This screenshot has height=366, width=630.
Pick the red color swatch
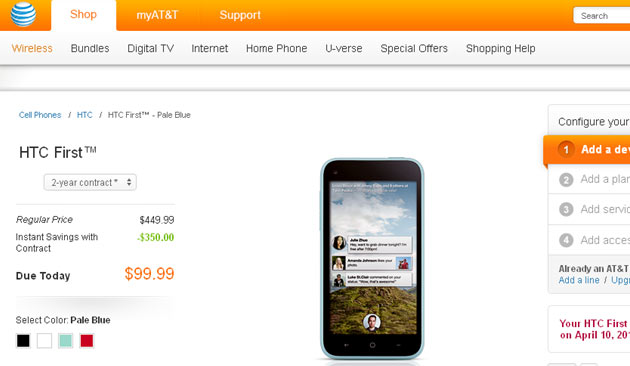87,341
